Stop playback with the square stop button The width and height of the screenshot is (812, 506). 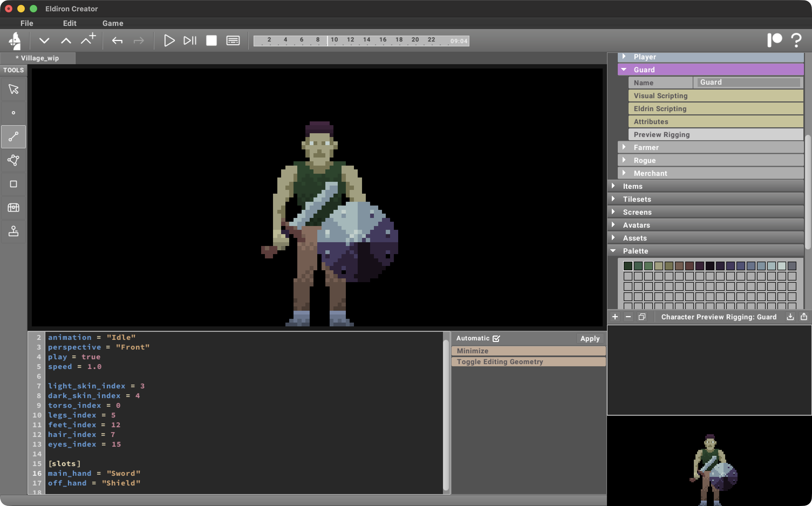click(x=211, y=40)
